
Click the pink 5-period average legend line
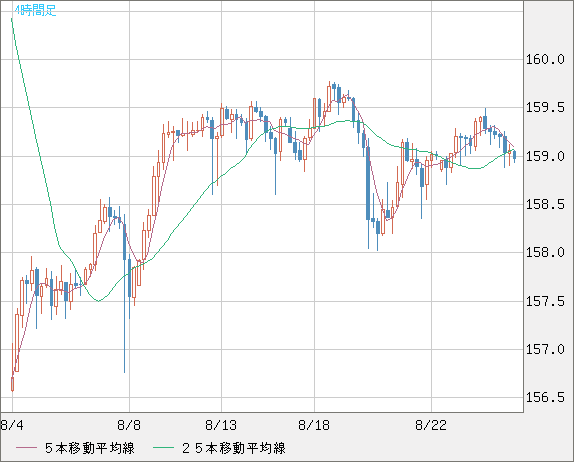point(26,448)
